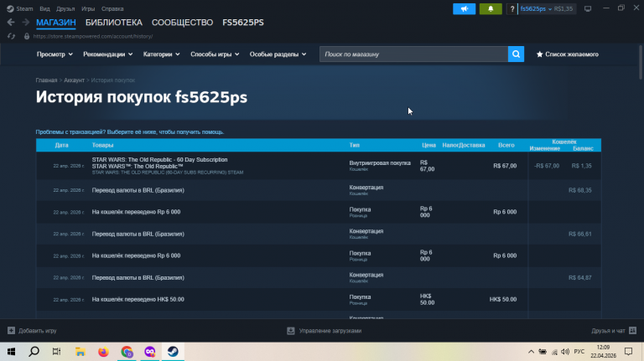The width and height of the screenshot is (644, 361).
Task: Open the friends and chat icon
Action: [632, 331]
